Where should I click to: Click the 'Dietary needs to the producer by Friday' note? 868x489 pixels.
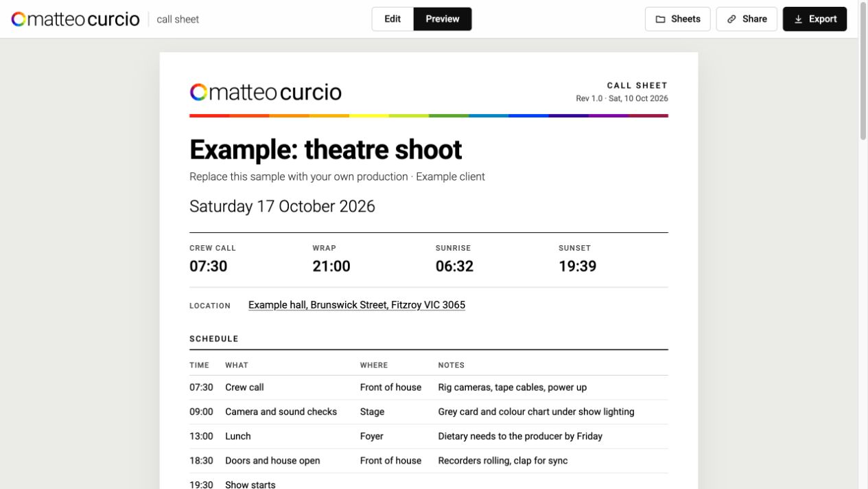(x=520, y=436)
